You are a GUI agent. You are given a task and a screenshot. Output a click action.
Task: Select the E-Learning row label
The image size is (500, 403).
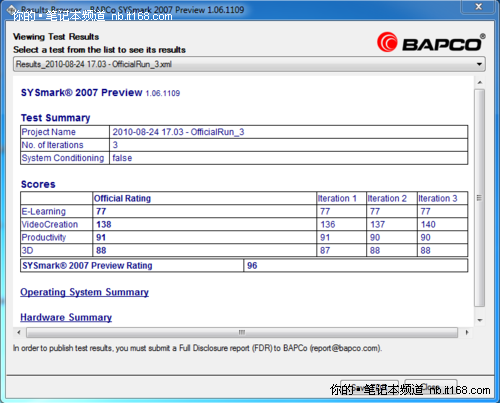[x=44, y=211]
